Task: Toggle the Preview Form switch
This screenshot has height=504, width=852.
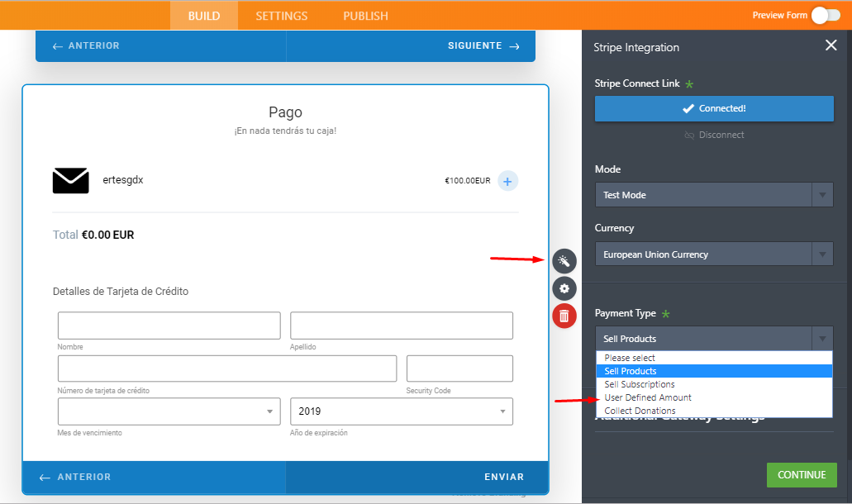Action: coord(826,16)
